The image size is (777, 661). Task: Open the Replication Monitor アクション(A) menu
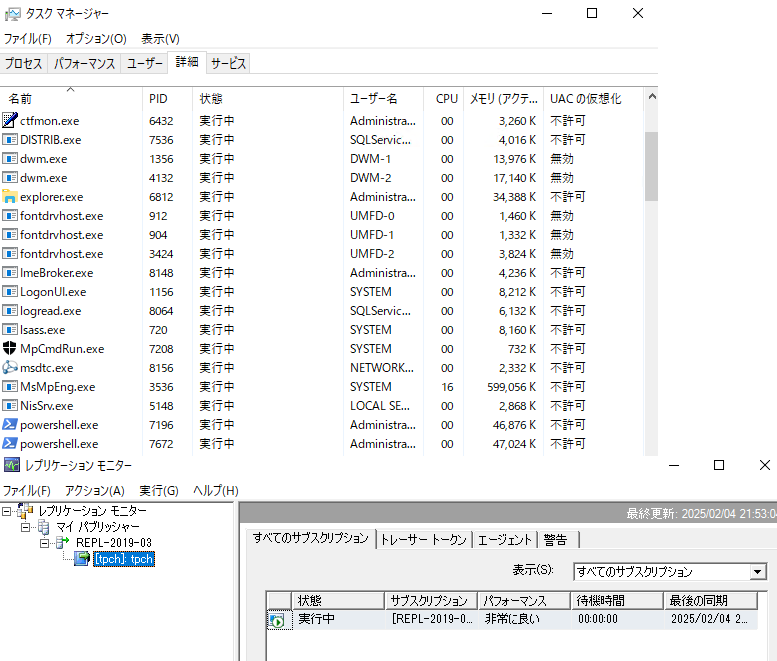pos(95,491)
